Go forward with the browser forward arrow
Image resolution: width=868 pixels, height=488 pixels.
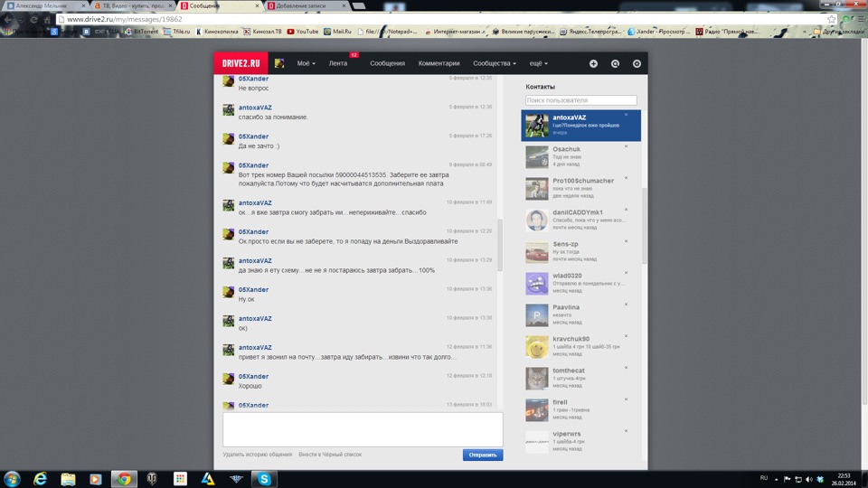click(21, 19)
